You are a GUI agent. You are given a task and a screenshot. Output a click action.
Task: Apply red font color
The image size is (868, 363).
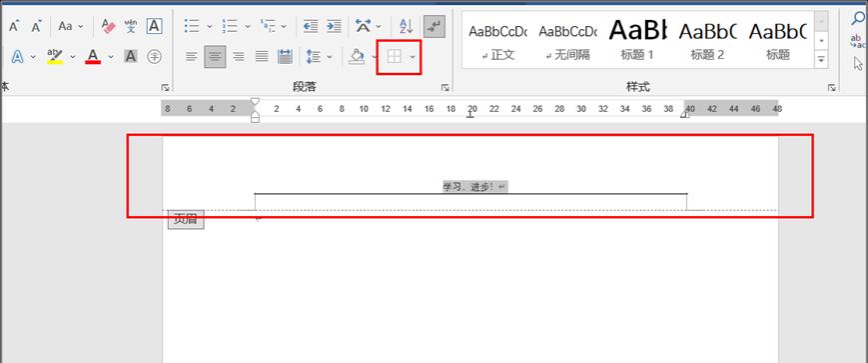click(93, 56)
